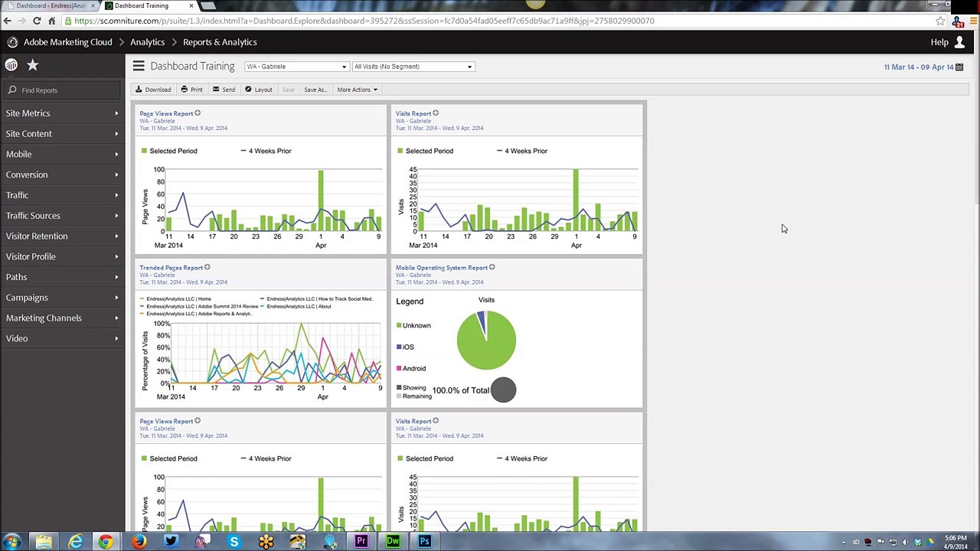Viewport: 980px width, 551px height.
Task: Click the settings icon beside Mobile Operating System Report
Action: [492, 267]
